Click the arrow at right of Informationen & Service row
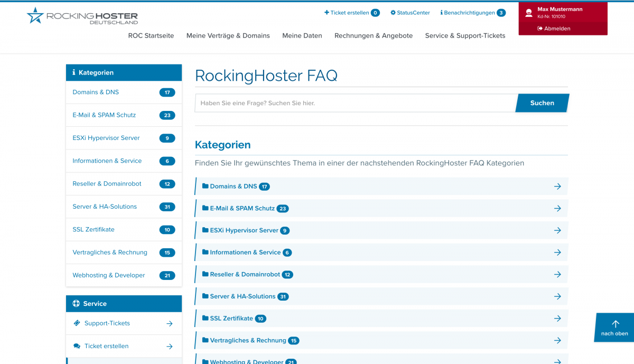This screenshot has width=634, height=364. (557, 253)
